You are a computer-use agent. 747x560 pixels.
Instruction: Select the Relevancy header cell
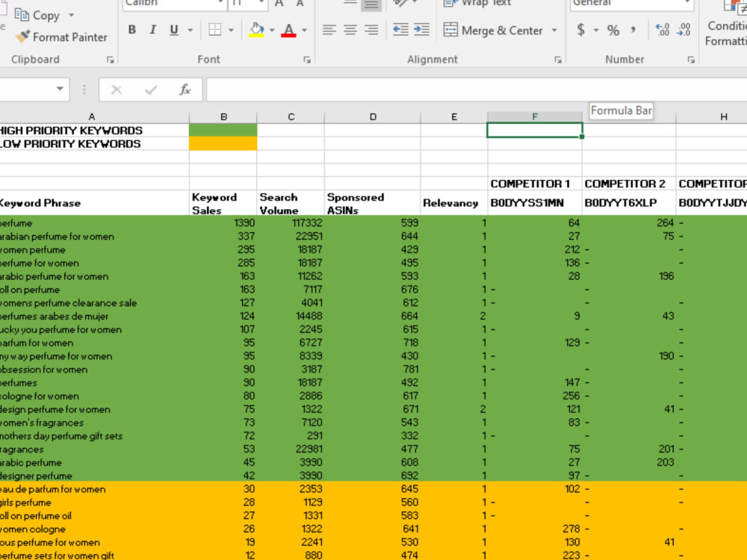point(454,203)
